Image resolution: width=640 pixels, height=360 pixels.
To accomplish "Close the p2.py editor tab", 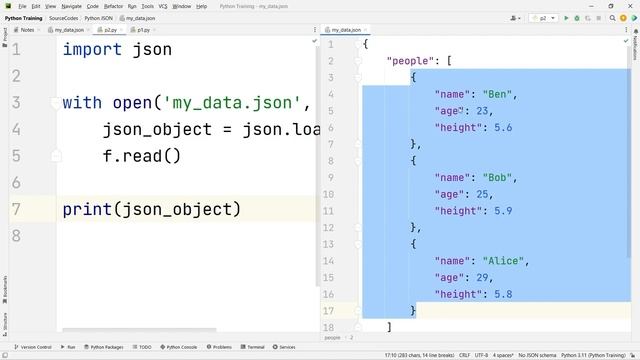I will click(121, 30).
